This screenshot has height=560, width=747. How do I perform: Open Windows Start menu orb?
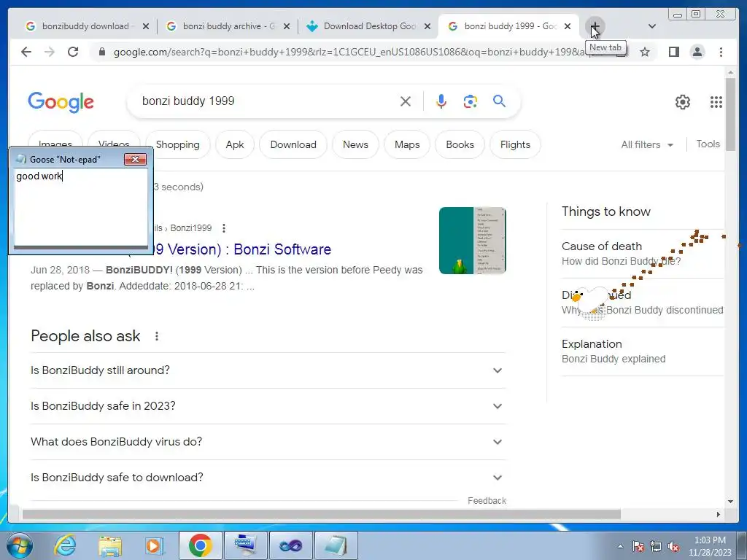coord(19,545)
